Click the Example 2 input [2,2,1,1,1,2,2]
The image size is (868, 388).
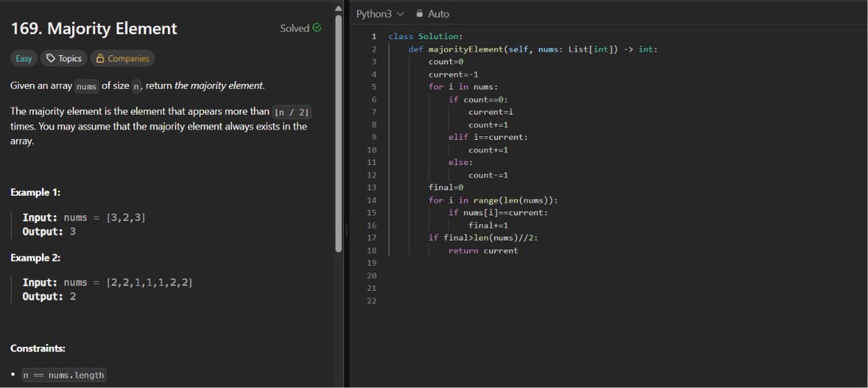tap(149, 283)
